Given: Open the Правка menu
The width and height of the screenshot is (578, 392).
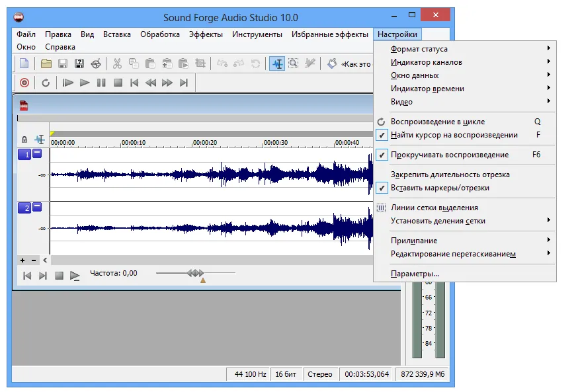Looking at the screenshot, I should (58, 34).
